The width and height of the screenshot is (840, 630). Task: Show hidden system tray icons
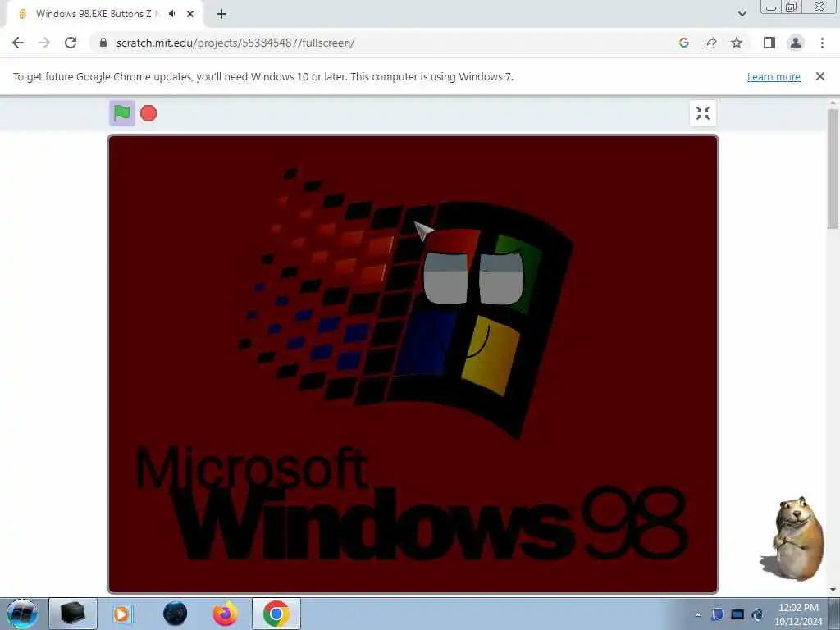click(x=697, y=614)
